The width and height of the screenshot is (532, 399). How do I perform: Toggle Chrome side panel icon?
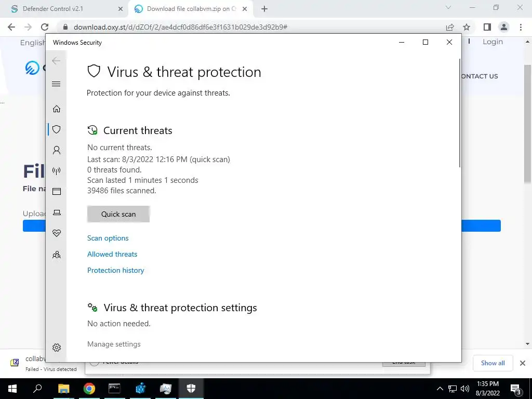pyautogui.click(x=487, y=27)
